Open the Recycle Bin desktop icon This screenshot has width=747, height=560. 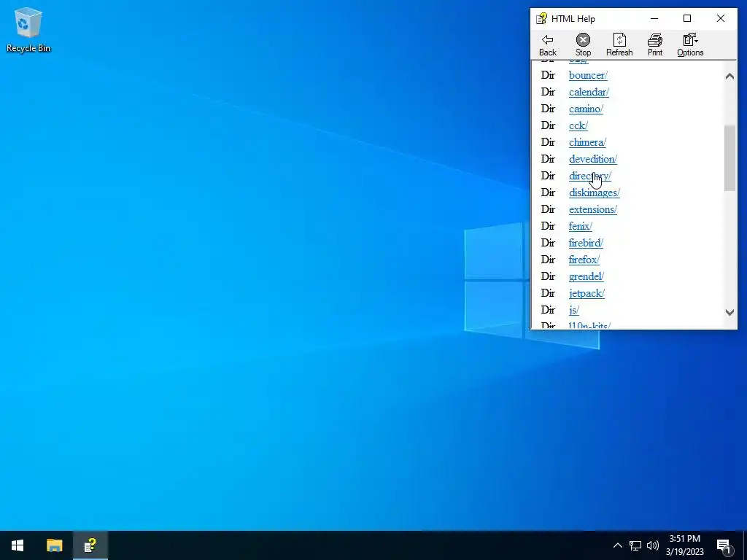point(28,29)
